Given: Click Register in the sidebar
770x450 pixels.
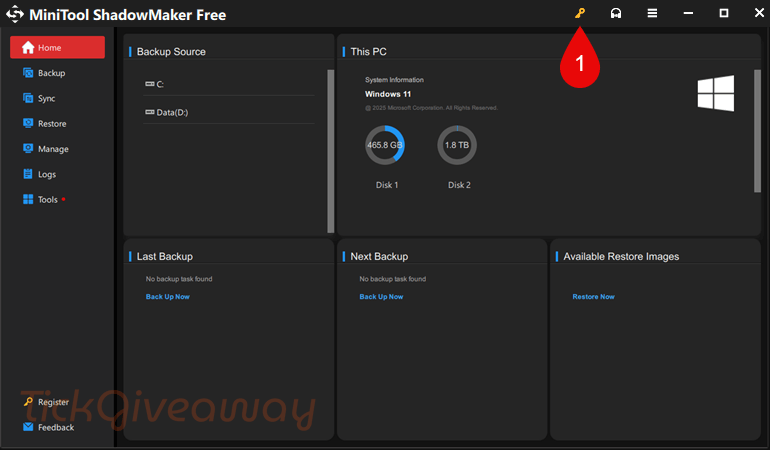Looking at the screenshot, I should point(46,402).
